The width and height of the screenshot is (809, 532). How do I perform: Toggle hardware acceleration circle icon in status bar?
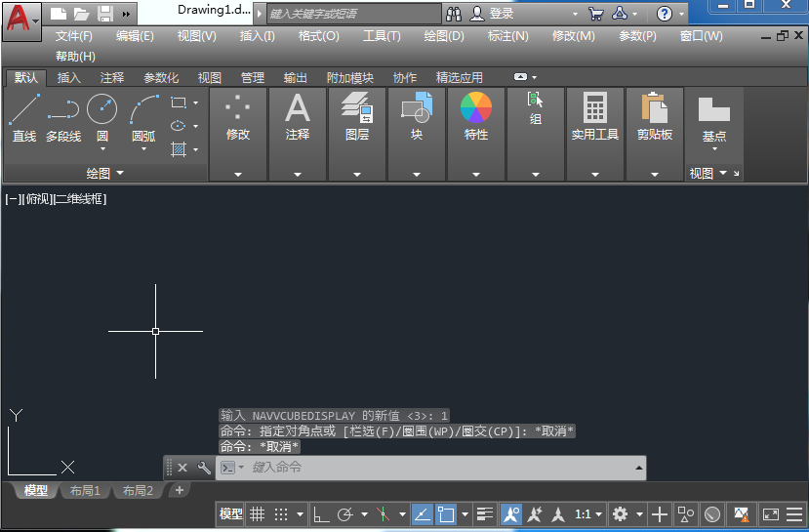point(712,513)
